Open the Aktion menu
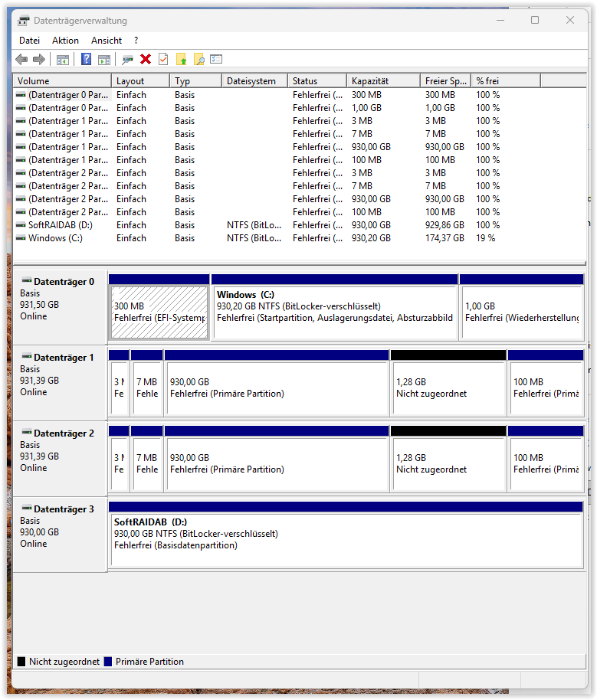Viewport: 597px width, 700px height. point(65,41)
